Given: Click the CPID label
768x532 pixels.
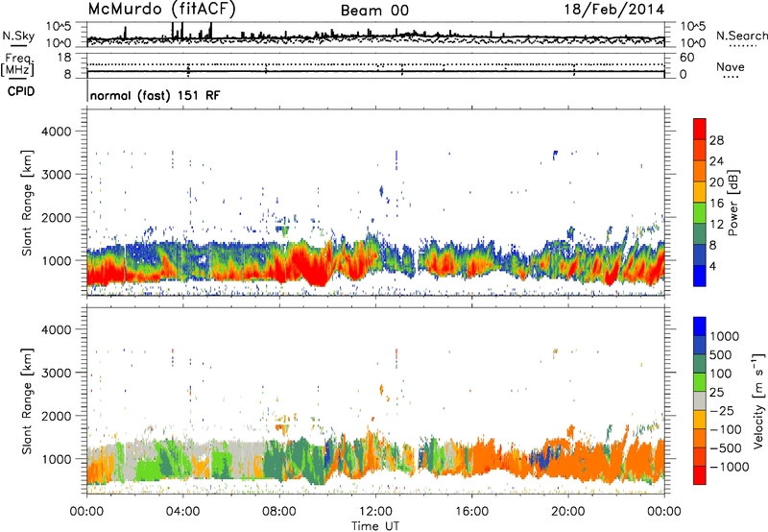Looking at the screenshot, I should (21, 91).
